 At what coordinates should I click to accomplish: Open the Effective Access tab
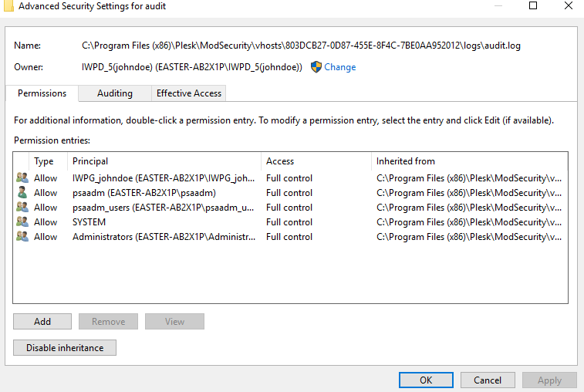[189, 93]
